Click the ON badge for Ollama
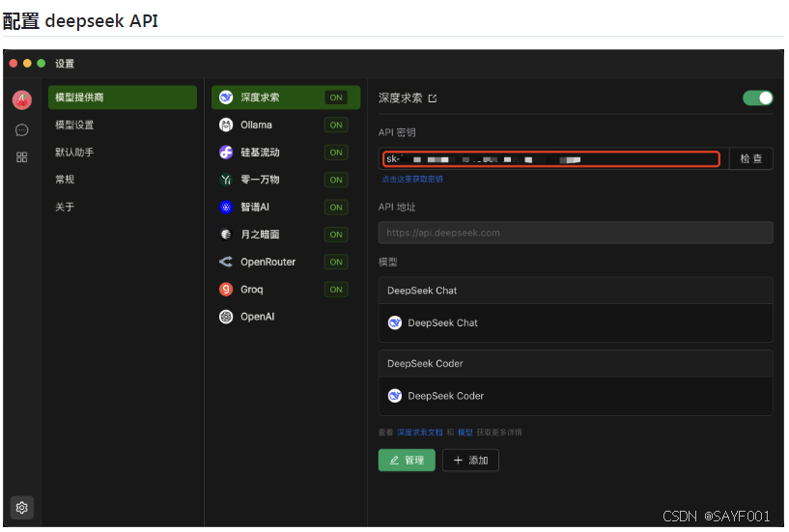 pyautogui.click(x=336, y=125)
